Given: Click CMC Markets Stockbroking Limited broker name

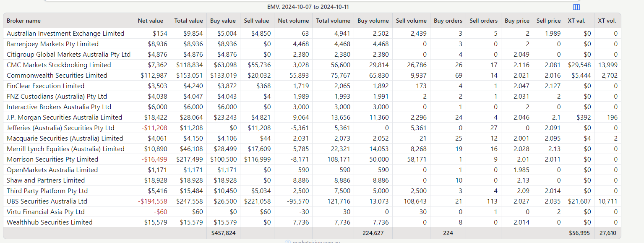Looking at the screenshot, I should coord(59,65).
